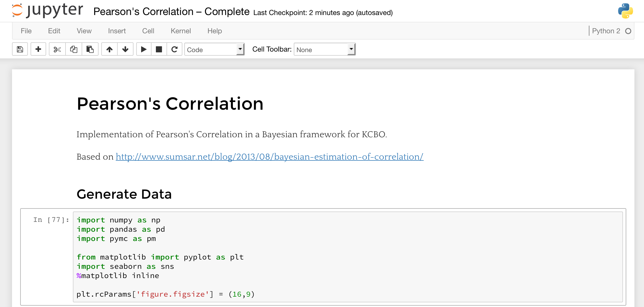Insert a new cell with plus icon
Screen dimensions: 644x307
tap(38, 49)
